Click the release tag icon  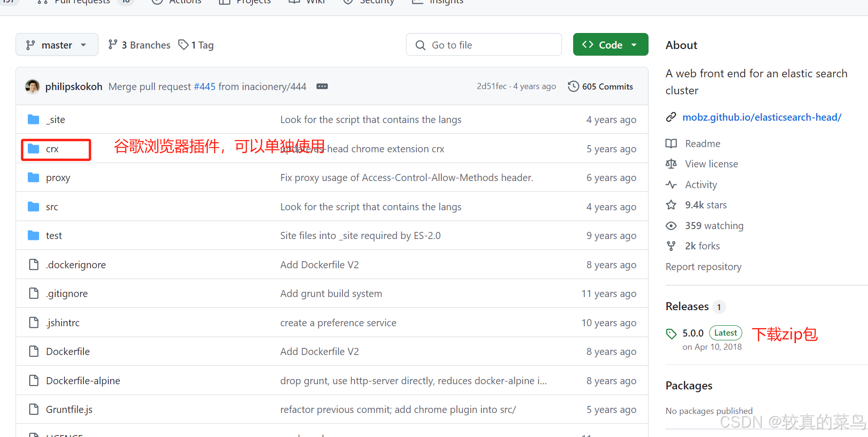tap(671, 334)
